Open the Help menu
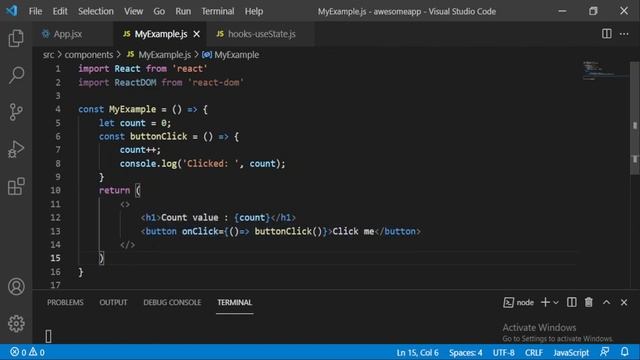The width and height of the screenshot is (640, 360). [253, 11]
